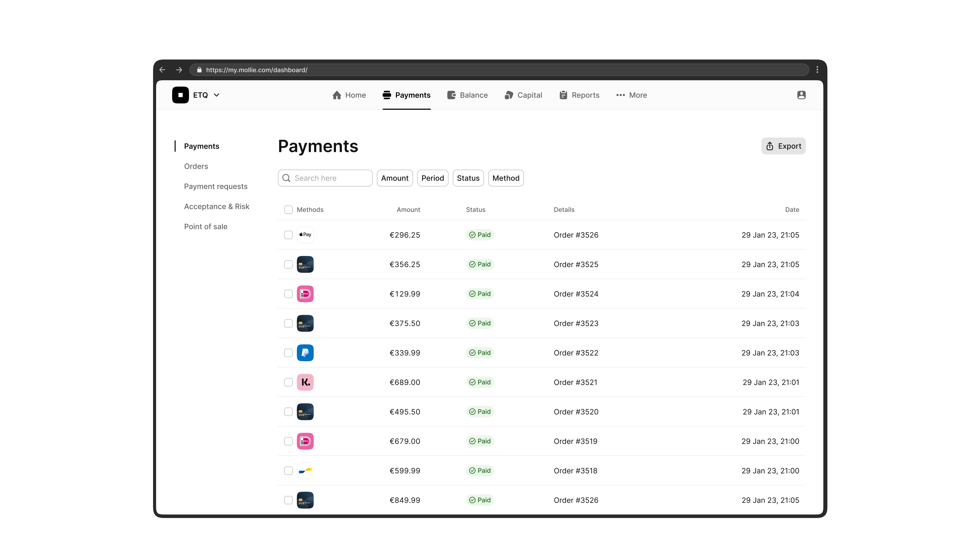Enable checkbox for Order #3523 payment
The width and height of the screenshot is (980, 560).
[x=288, y=323]
